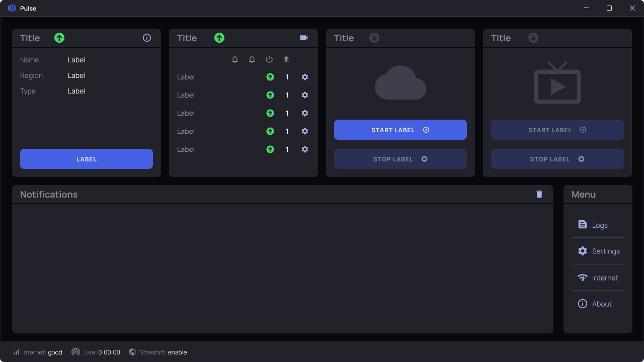Click the 'Live: 0:00:00' timer in status bar

(x=96, y=352)
